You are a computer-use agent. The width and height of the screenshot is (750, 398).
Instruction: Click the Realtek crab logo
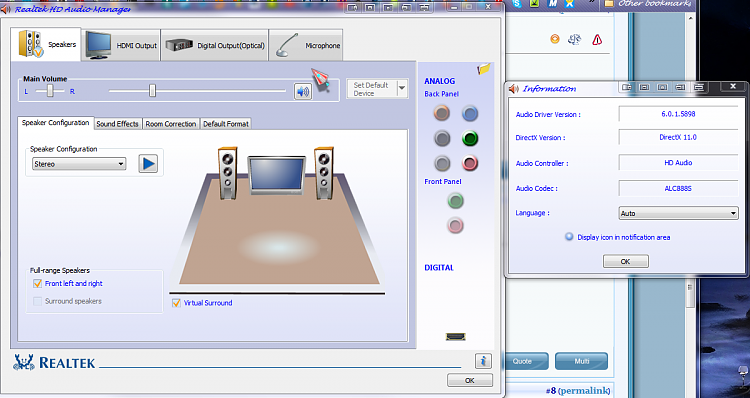tap(24, 363)
